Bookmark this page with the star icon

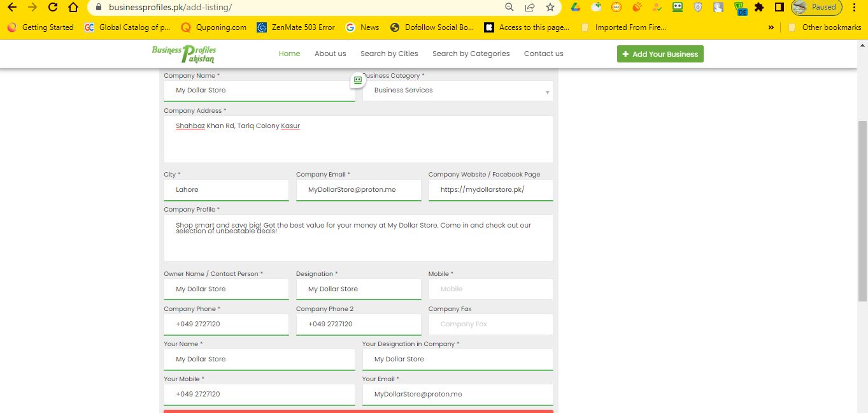pyautogui.click(x=550, y=8)
